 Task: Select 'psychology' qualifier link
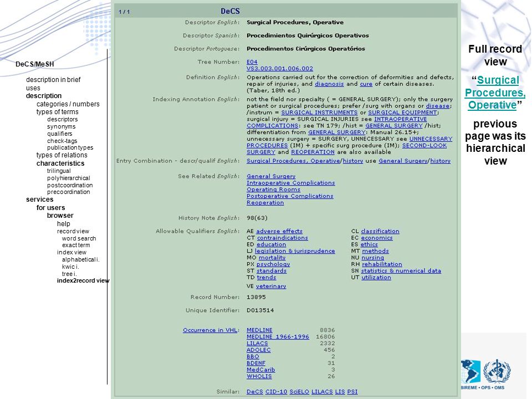point(273,264)
